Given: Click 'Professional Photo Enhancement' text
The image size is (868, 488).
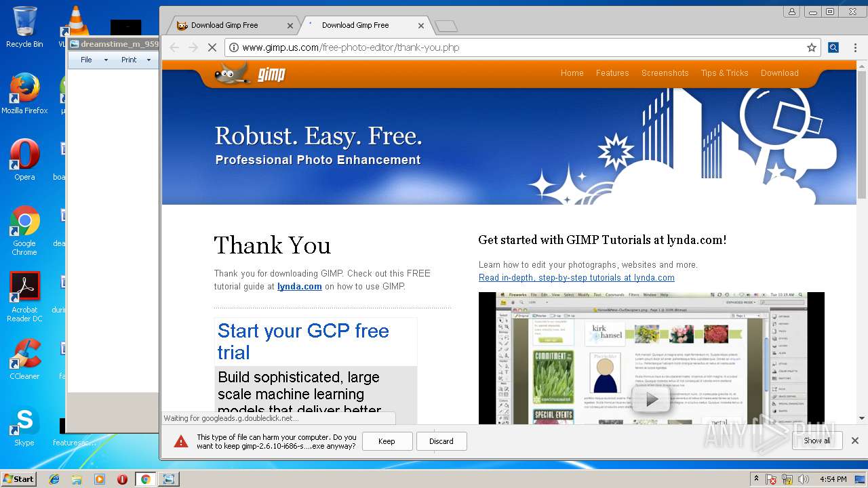Looking at the screenshot, I should coord(318,160).
